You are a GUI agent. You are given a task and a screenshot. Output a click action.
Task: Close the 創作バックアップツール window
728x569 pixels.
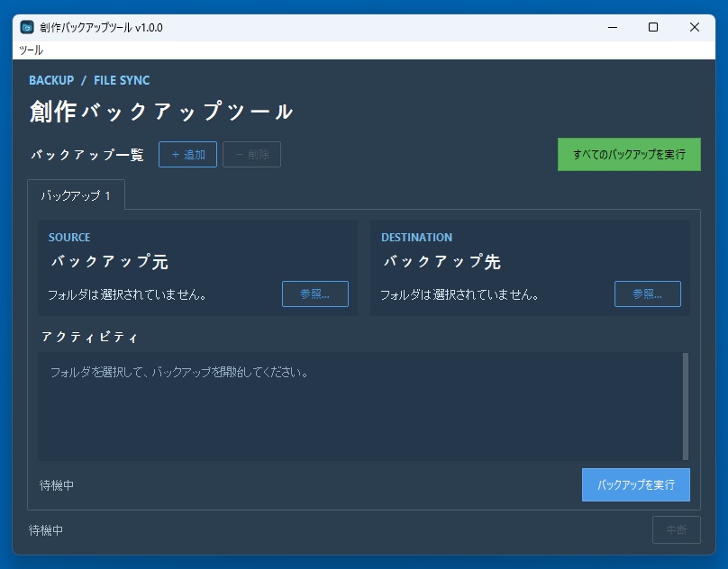point(695,27)
